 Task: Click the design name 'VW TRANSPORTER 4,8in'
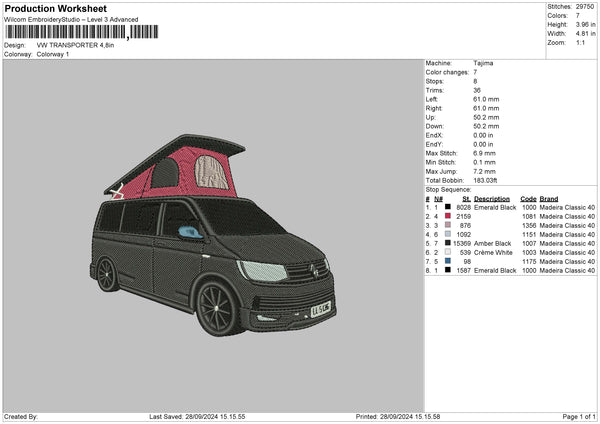(75, 45)
